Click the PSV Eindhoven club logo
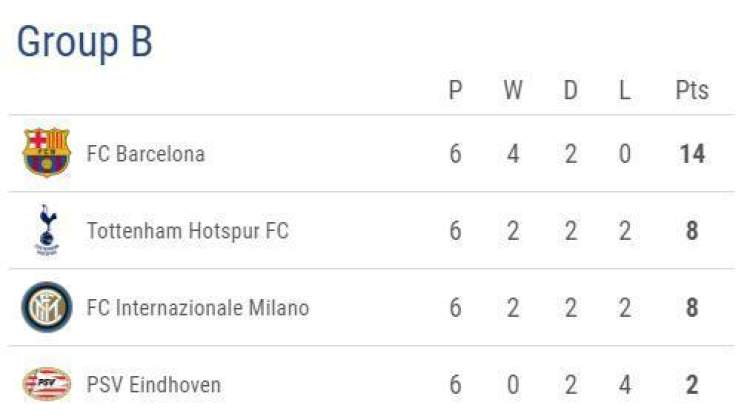Viewport: 750px width, 419px height. (x=47, y=384)
